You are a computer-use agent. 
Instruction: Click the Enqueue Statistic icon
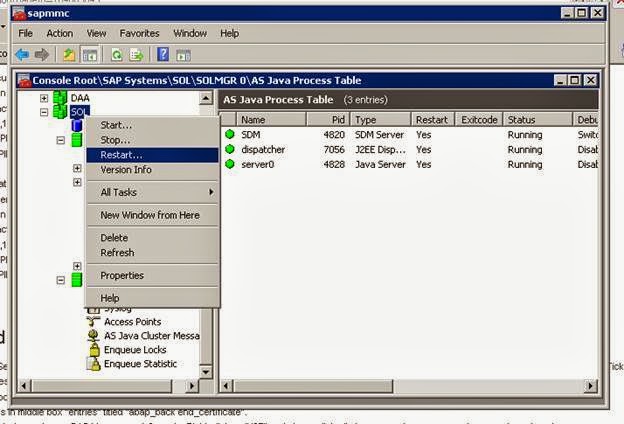pos(94,364)
